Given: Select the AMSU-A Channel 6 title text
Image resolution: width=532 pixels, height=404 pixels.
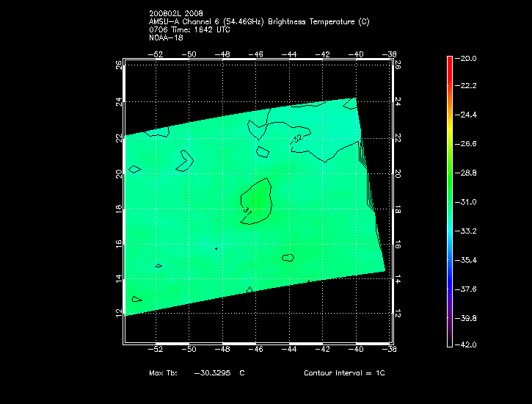Looking at the screenshot, I should coord(259,22).
